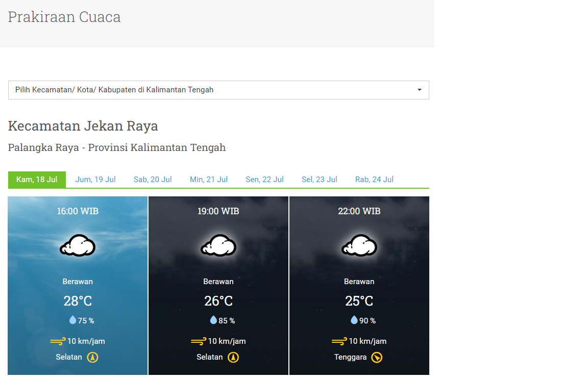588x379 pixels.
Task: Click Berawan label in the 19:00 card
Action: click(218, 282)
